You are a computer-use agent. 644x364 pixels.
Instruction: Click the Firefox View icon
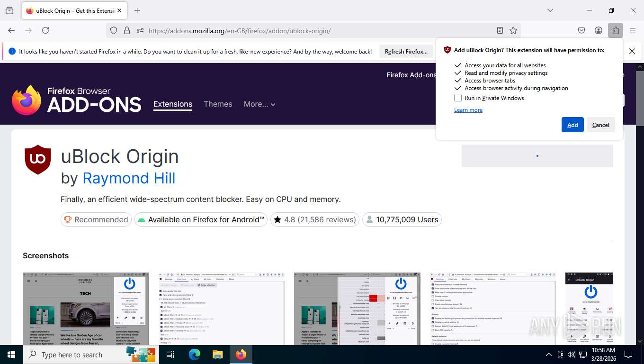click(9, 10)
